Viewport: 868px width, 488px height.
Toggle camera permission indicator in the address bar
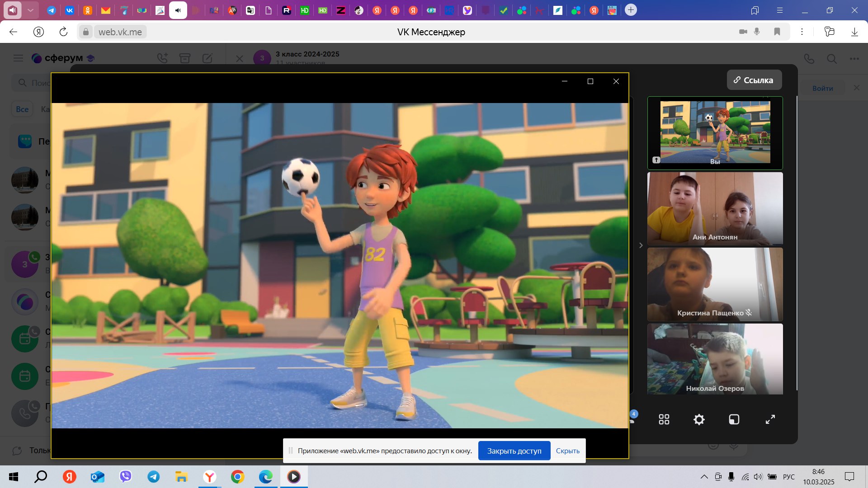coord(743,32)
